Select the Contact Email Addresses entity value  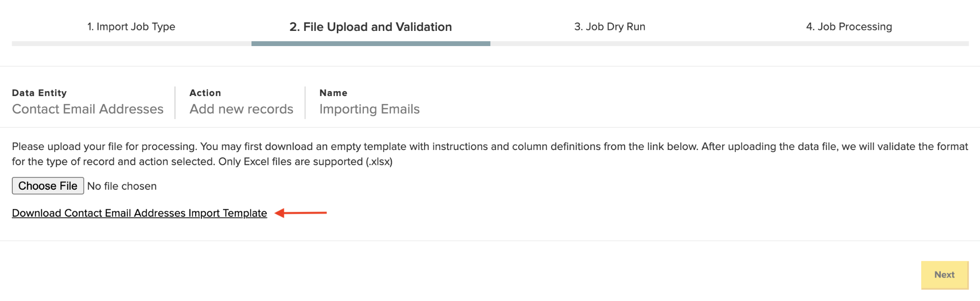88,109
